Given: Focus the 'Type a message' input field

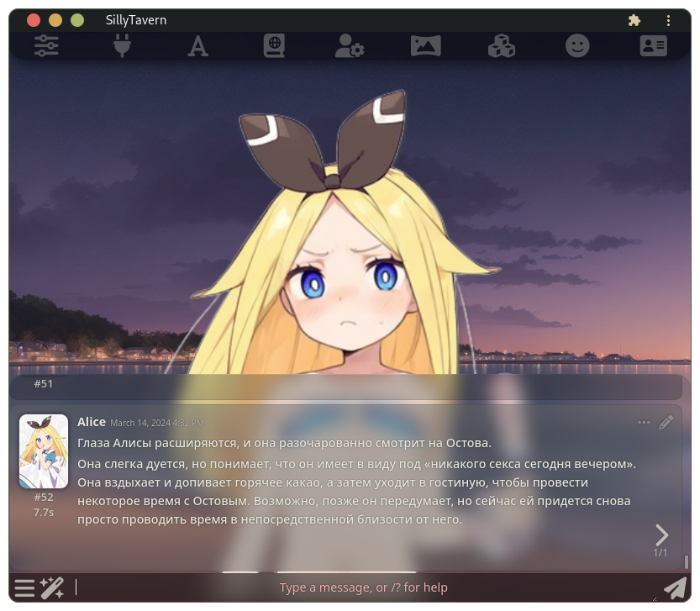Looking at the screenshot, I should pos(363,587).
